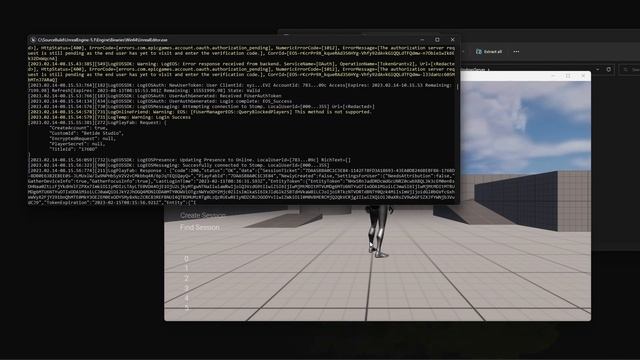Open the address bar history dropdown in File Explorer
640x360 pixels.
pyautogui.click(x=598, y=70)
